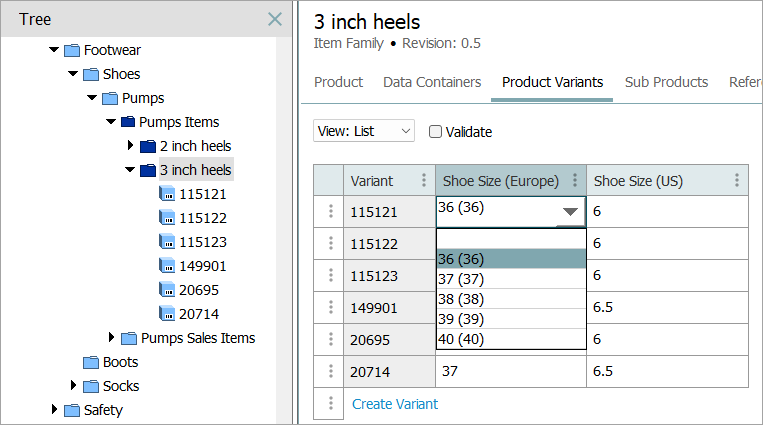Click the 115121 item icon in tree
This screenshot has width=763, height=425.
point(166,194)
